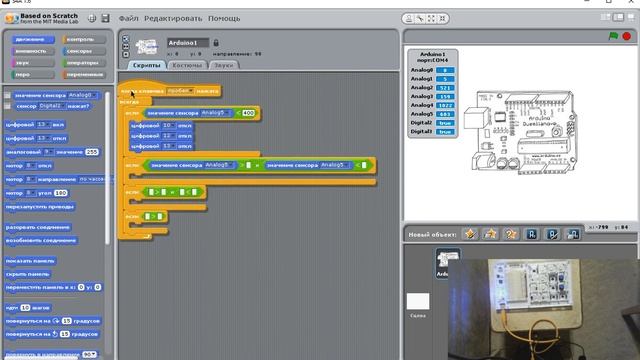Viewport: 640px width, 360px height.
Task: Click the third Arduino object button
Action: [x=573, y=234]
